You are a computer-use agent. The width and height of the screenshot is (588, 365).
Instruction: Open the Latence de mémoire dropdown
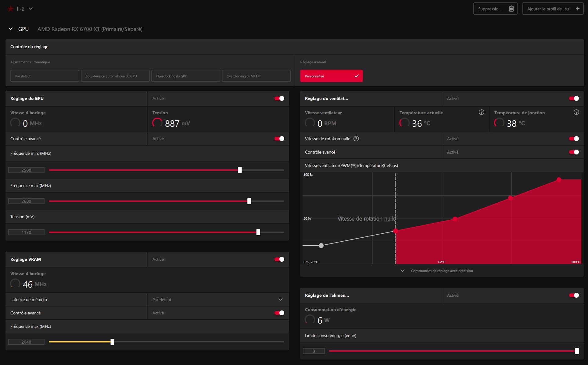tap(280, 299)
